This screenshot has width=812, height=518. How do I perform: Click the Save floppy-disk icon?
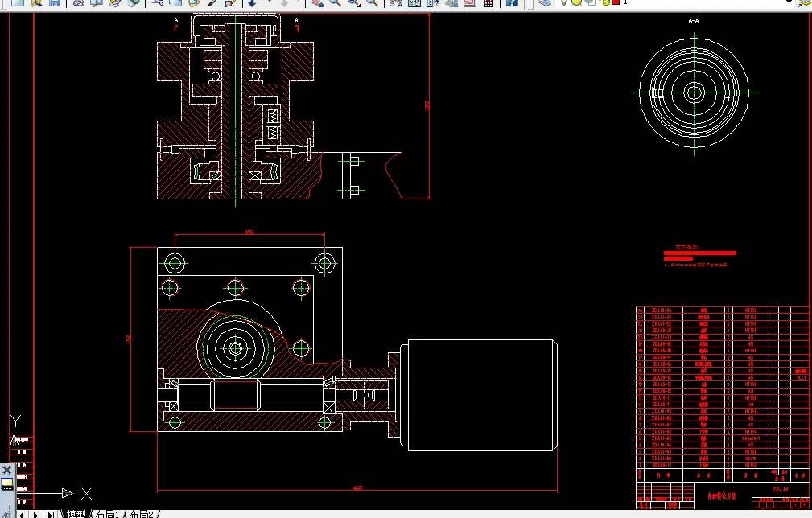[x=55, y=2]
